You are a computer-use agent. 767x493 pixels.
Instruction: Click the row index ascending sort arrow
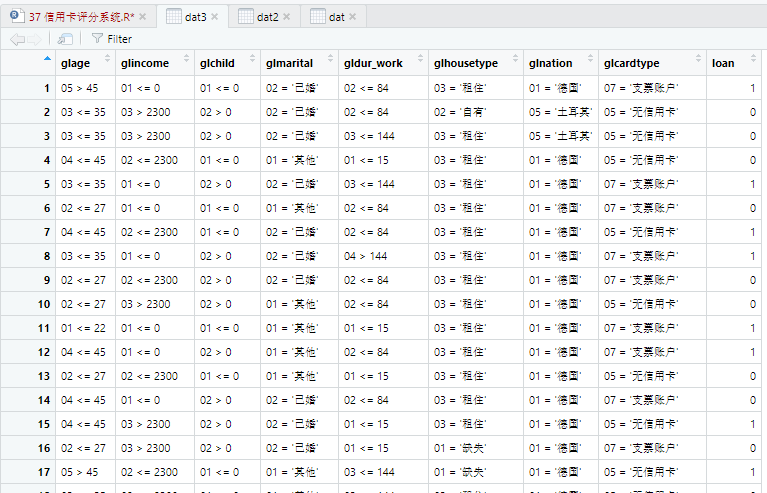[47, 59]
